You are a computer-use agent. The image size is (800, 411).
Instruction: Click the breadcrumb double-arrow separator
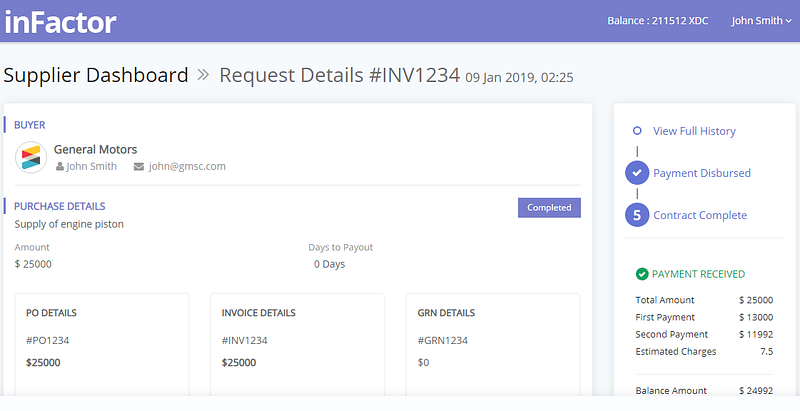pos(203,75)
